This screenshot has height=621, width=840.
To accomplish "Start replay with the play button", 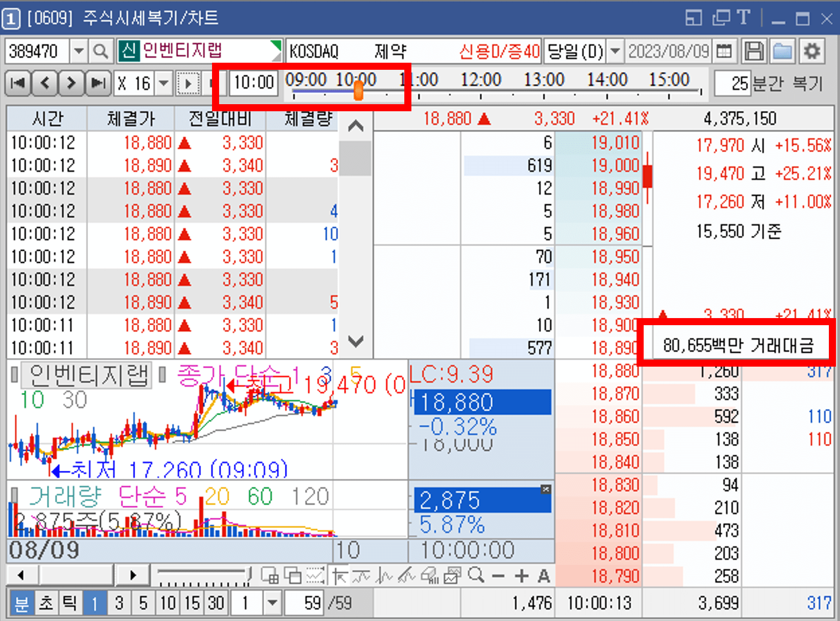I will 189,83.
